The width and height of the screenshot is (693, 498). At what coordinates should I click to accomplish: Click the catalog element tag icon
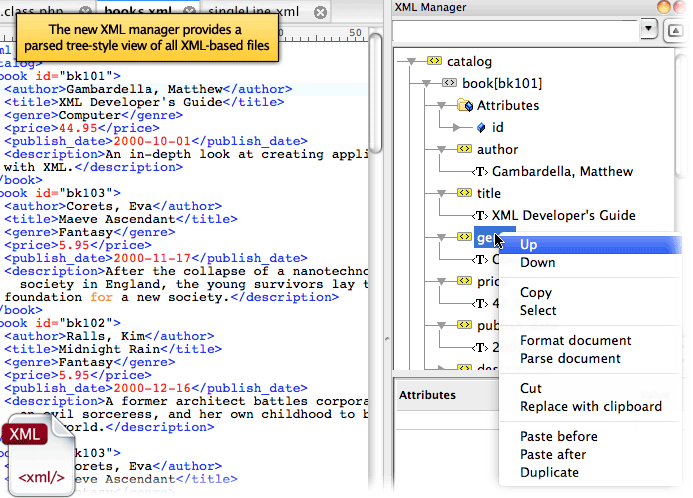click(434, 61)
